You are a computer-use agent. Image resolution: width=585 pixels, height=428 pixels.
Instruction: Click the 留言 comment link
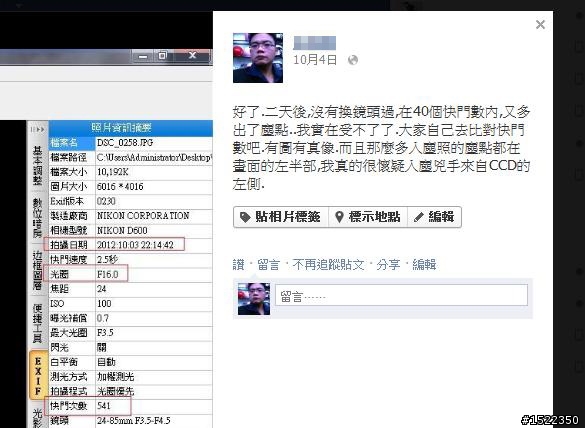pos(268,265)
